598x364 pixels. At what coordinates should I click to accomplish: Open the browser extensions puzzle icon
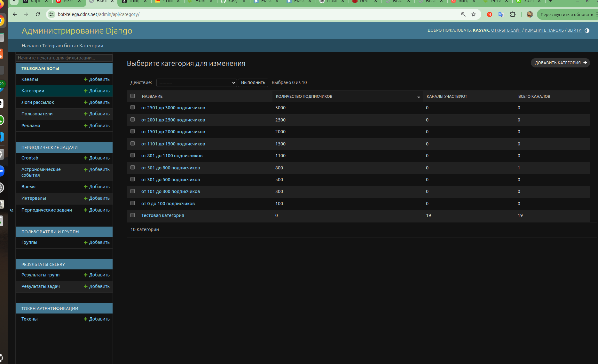(513, 14)
